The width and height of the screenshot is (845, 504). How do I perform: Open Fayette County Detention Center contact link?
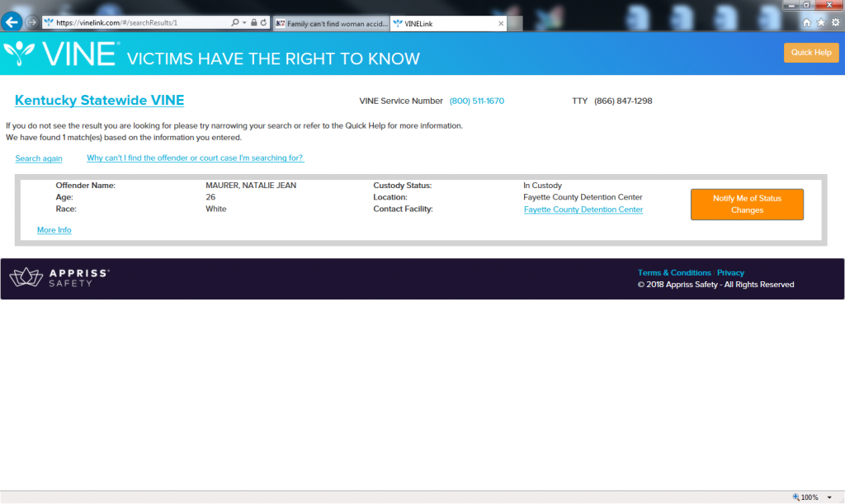click(583, 210)
